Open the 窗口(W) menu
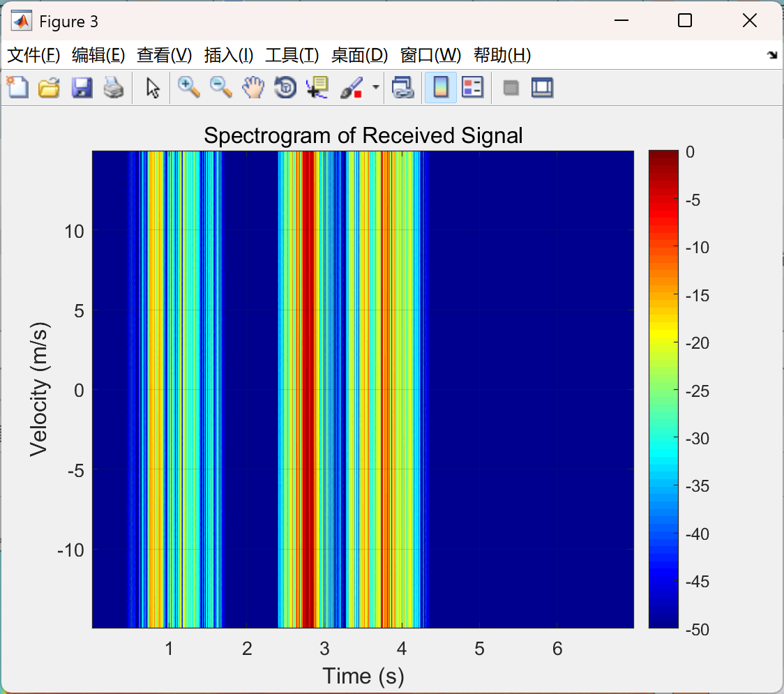784x694 pixels. point(430,55)
